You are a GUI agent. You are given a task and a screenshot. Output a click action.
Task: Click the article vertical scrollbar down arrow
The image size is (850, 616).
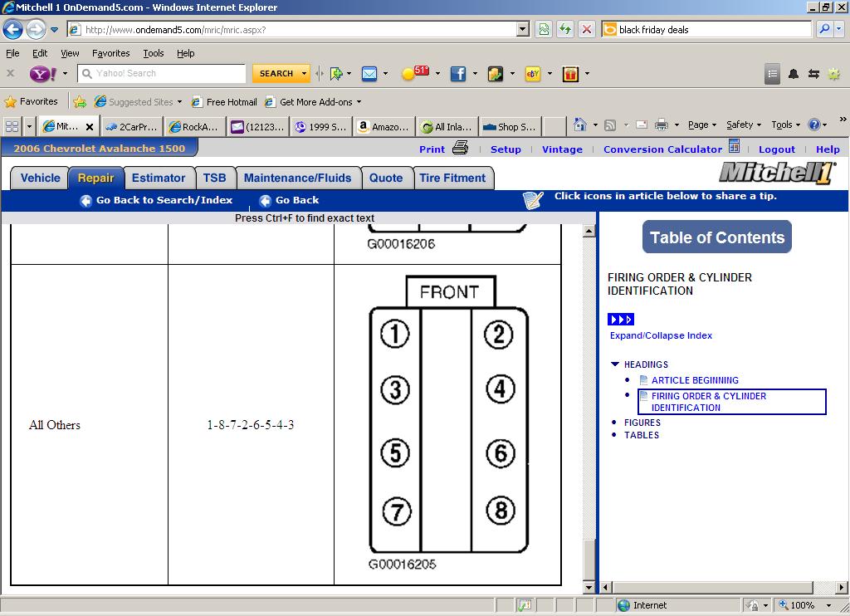[x=589, y=587]
